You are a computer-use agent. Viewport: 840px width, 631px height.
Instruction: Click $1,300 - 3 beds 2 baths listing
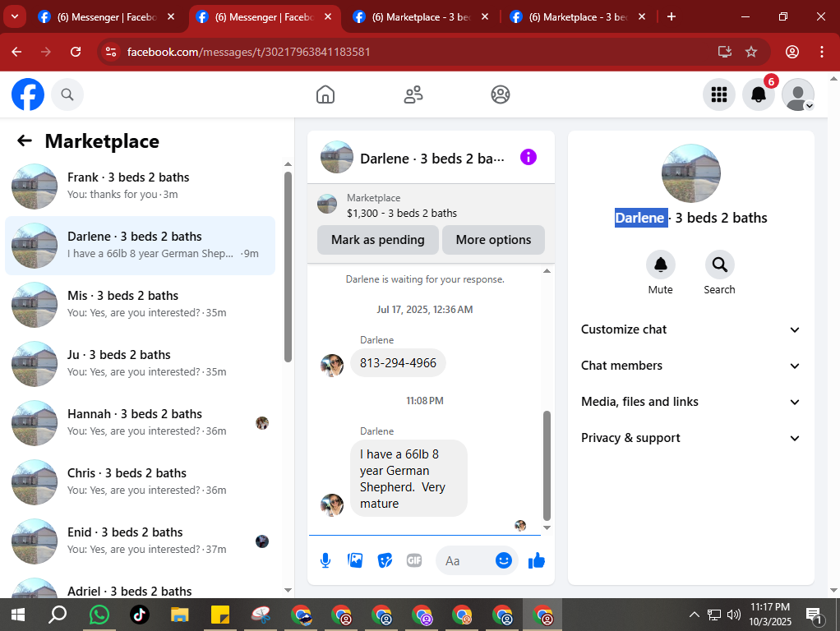(x=402, y=213)
